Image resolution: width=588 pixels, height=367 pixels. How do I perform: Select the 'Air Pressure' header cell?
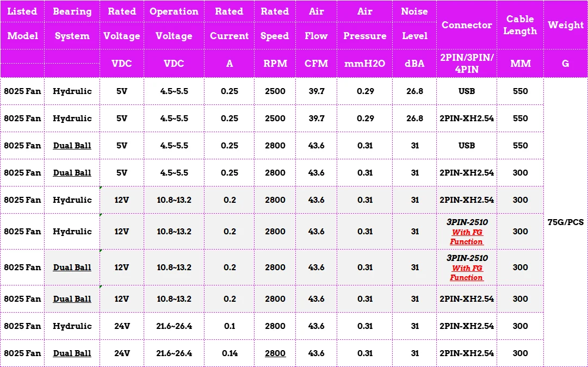click(364, 24)
